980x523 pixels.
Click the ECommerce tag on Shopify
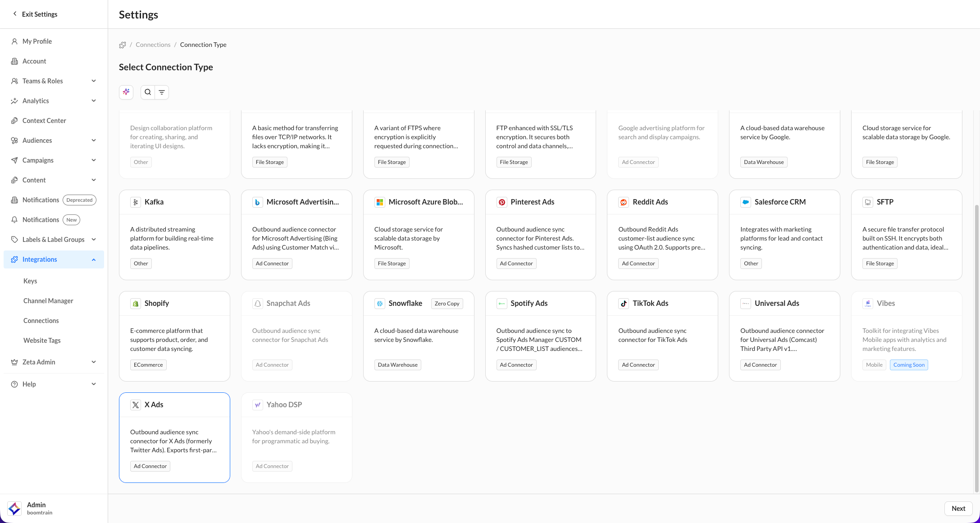[x=148, y=365]
